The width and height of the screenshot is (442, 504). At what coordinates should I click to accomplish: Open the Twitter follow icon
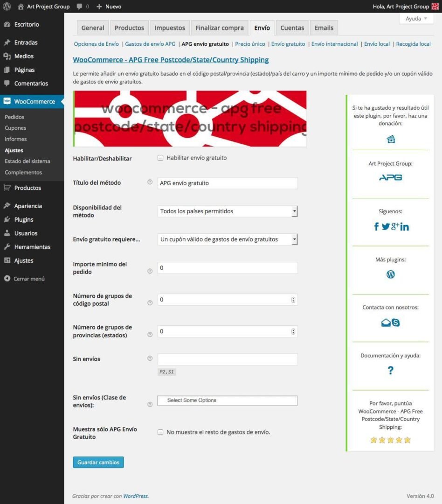tap(386, 227)
